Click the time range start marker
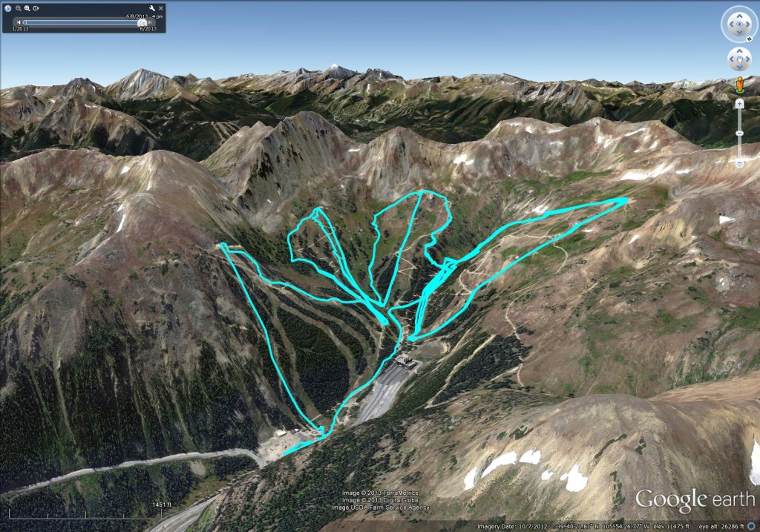The image size is (760, 532). pyautogui.click(x=24, y=22)
